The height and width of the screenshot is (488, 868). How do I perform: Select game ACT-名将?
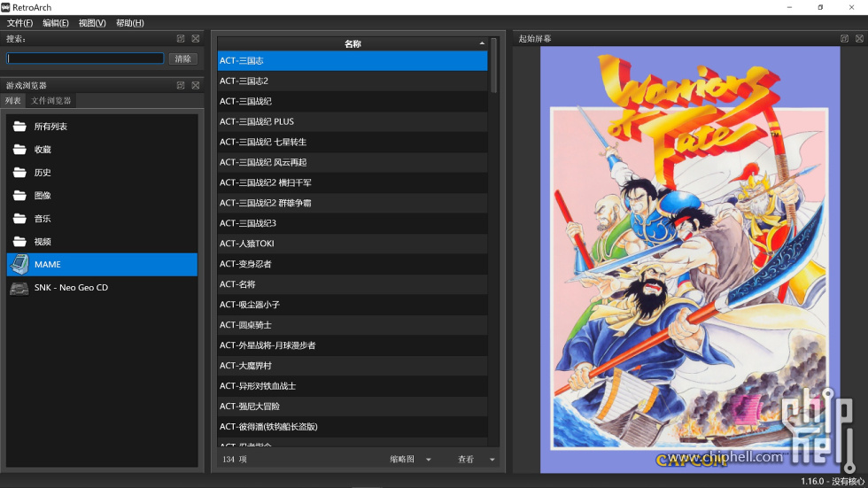[x=353, y=284]
